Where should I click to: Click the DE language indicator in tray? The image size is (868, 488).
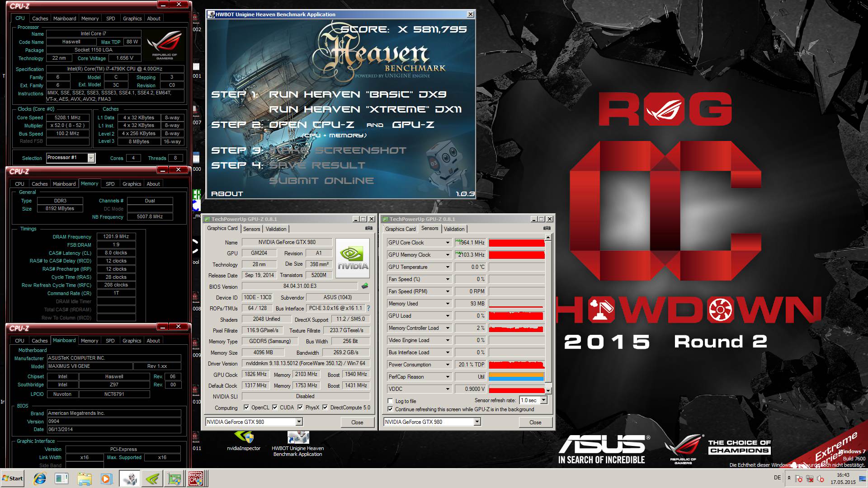tap(777, 478)
